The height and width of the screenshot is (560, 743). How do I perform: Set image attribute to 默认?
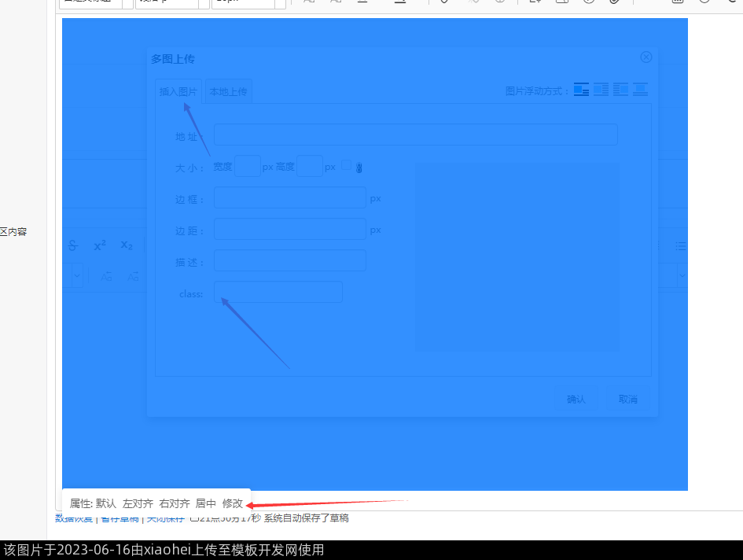pos(106,503)
